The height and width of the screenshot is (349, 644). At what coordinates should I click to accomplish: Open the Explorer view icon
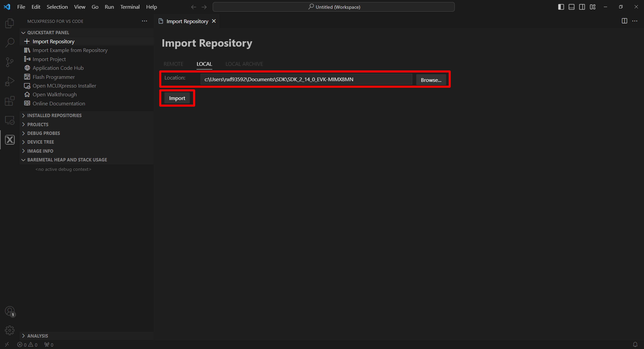coord(10,23)
